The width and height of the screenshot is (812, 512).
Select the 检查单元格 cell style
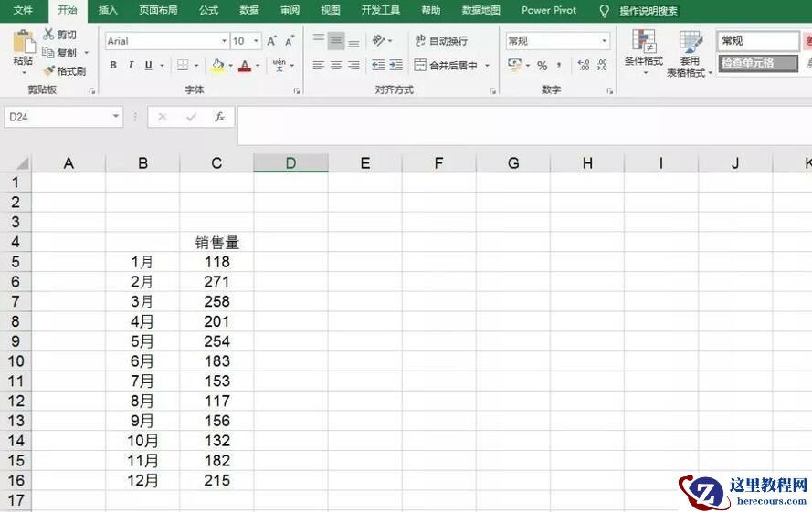tap(758, 63)
